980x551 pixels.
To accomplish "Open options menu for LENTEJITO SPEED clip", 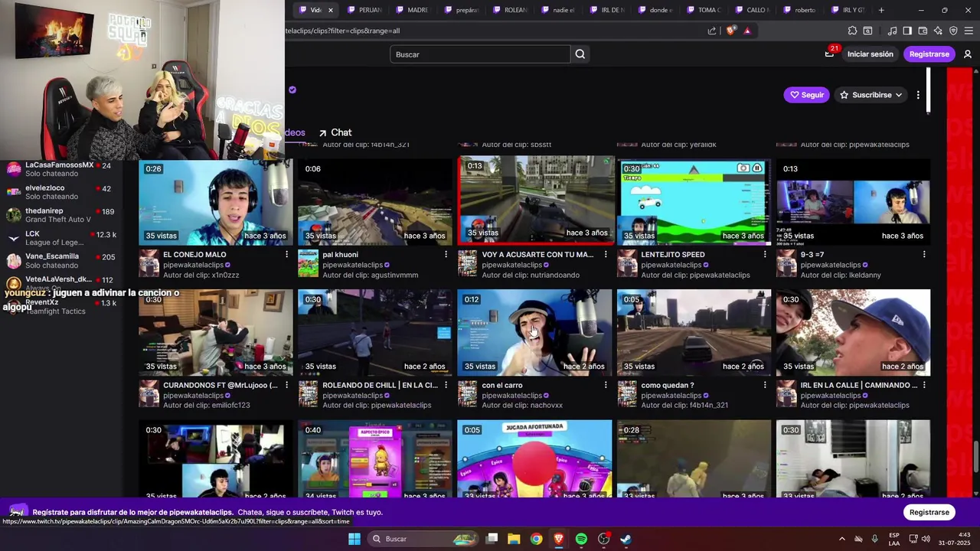I will point(764,254).
